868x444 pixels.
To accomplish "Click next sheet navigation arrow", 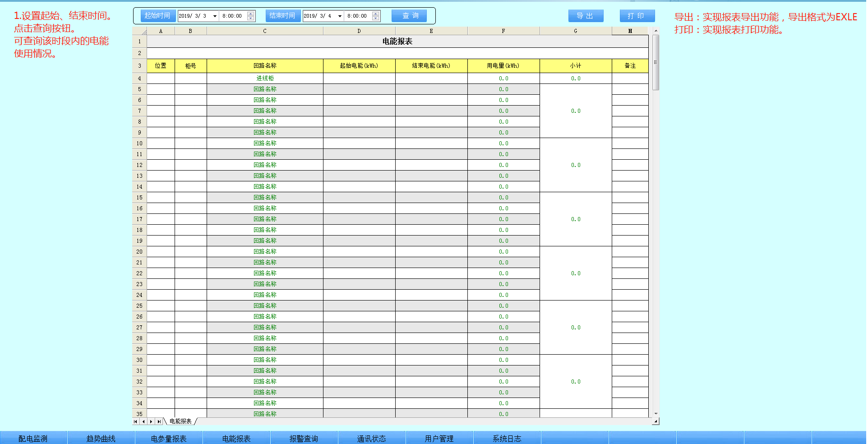I will click(x=151, y=421).
